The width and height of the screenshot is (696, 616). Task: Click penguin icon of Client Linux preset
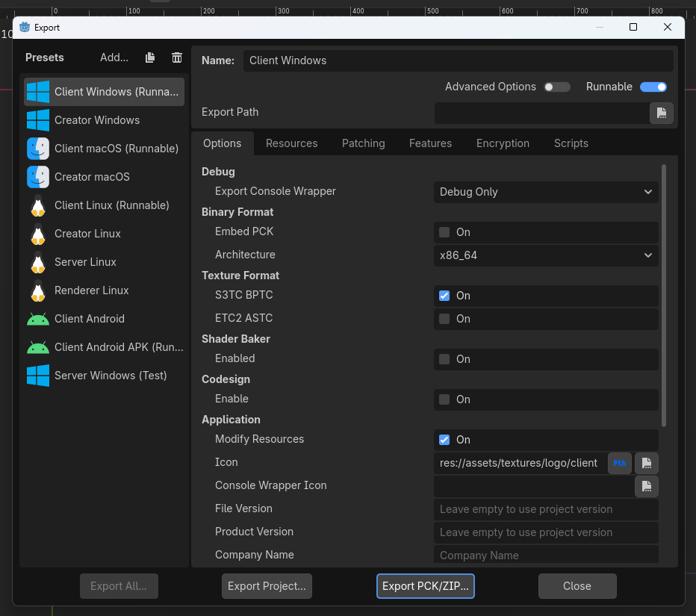pos(38,205)
